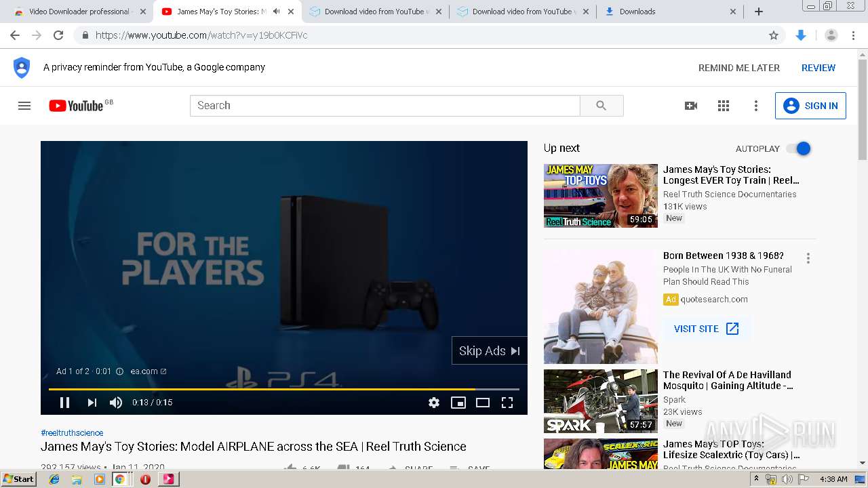The width and height of the screenshot is (868, 488).
Task: Click the address bar URL
Action: click(x=201, y=35)
